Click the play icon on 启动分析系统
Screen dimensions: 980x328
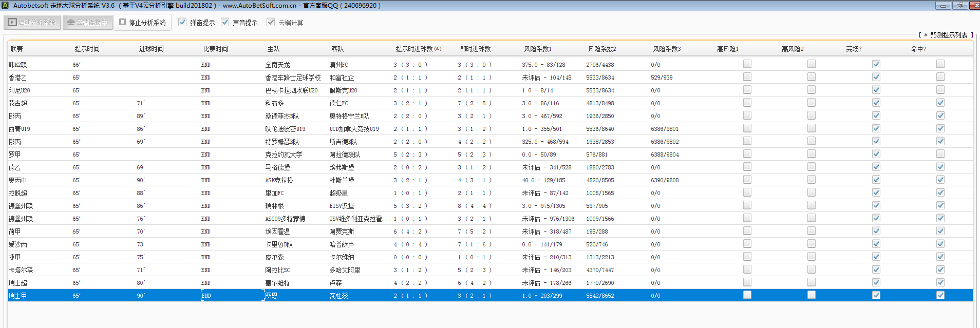(12, 23)
